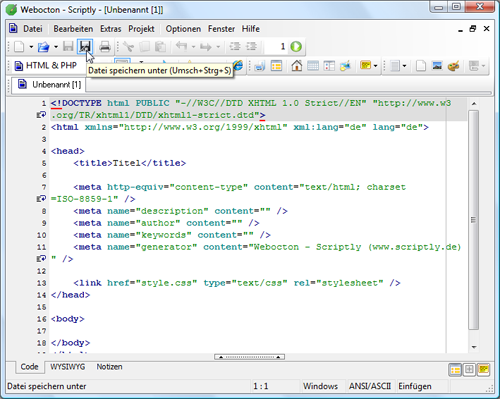This screenshot has width=500, height=399.
Task: Open the Bearbeiten menu
Action: 73,29
